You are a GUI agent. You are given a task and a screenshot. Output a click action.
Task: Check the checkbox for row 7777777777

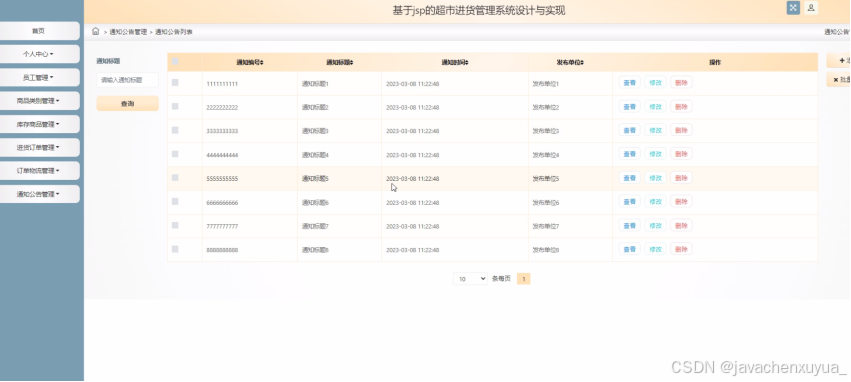coord(175,225)
